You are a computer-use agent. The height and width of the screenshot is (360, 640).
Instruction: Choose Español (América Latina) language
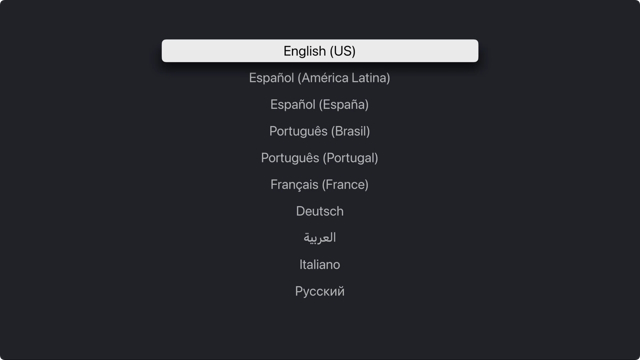pos(320,78)
